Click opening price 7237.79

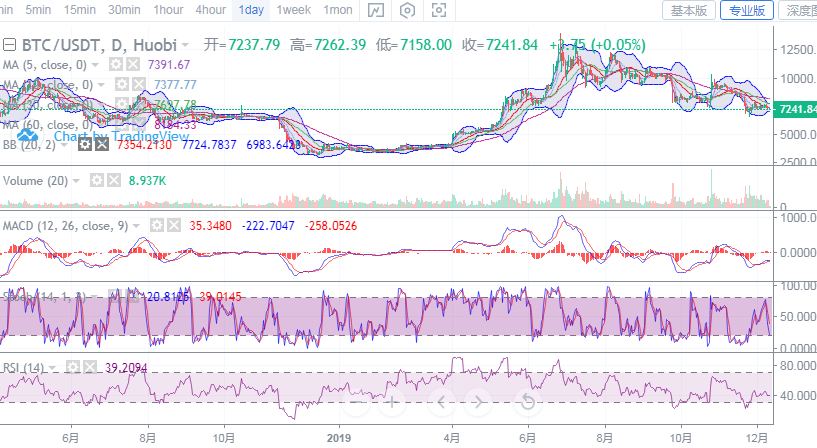(x=254, y=45)
